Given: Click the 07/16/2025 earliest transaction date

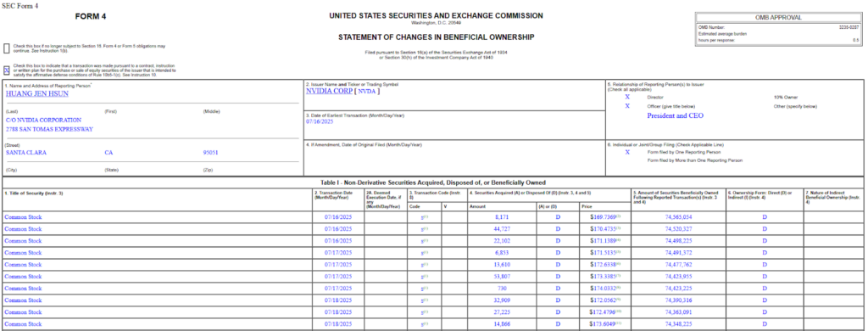Looking at the screenshot, I should 320,121.
